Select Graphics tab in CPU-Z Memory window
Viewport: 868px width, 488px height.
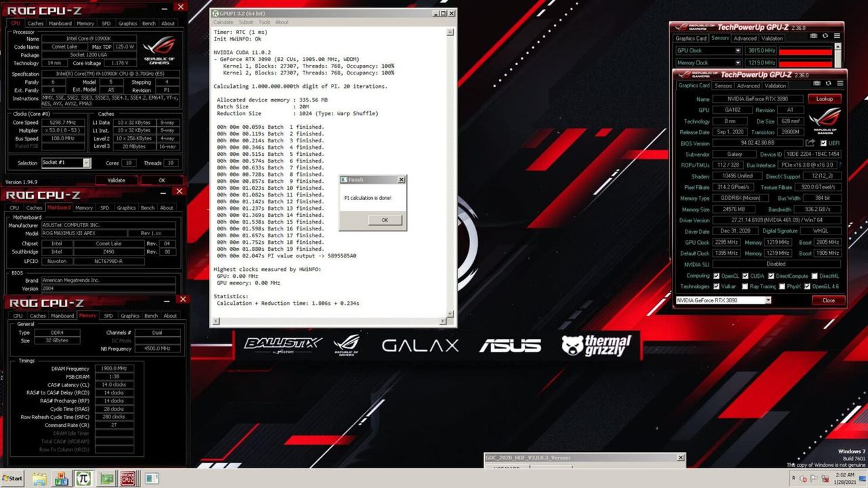pyautogui.click(x=130, y=316)
